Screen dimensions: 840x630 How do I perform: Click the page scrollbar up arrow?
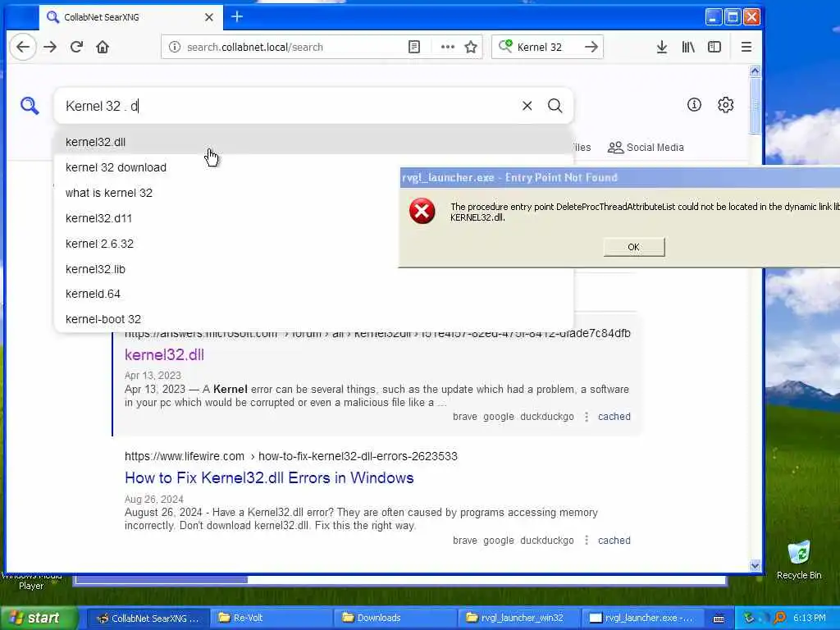pos(755,71)
